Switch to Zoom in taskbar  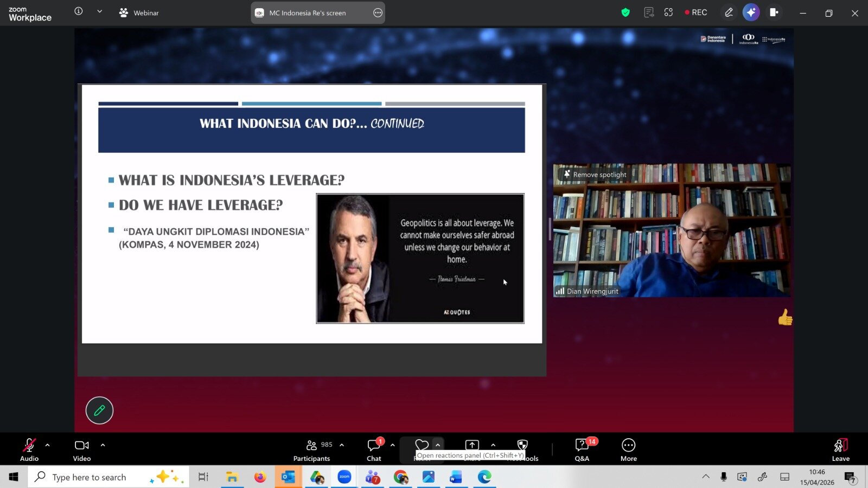coord(344,477)
